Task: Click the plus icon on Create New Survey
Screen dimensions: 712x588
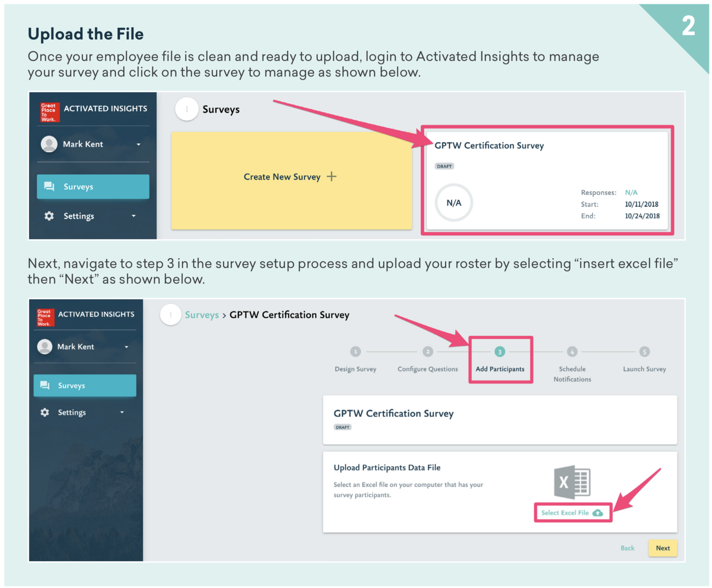Action: [x=332, y=176]
